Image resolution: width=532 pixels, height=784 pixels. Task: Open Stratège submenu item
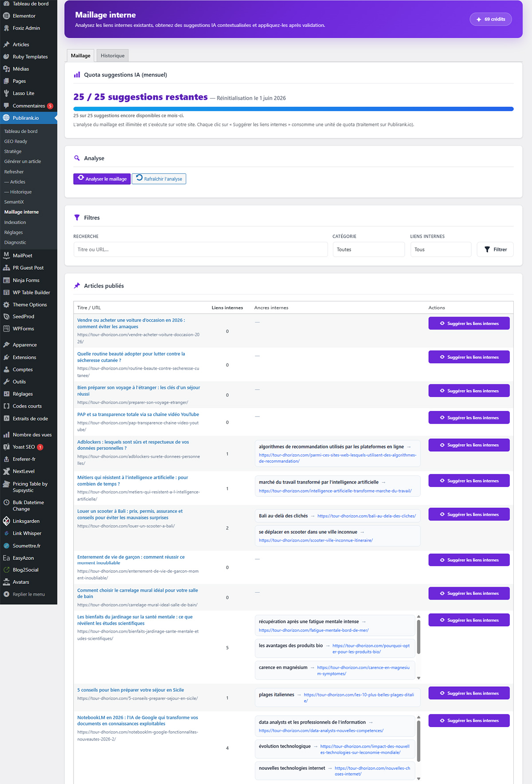pos(13,152)
